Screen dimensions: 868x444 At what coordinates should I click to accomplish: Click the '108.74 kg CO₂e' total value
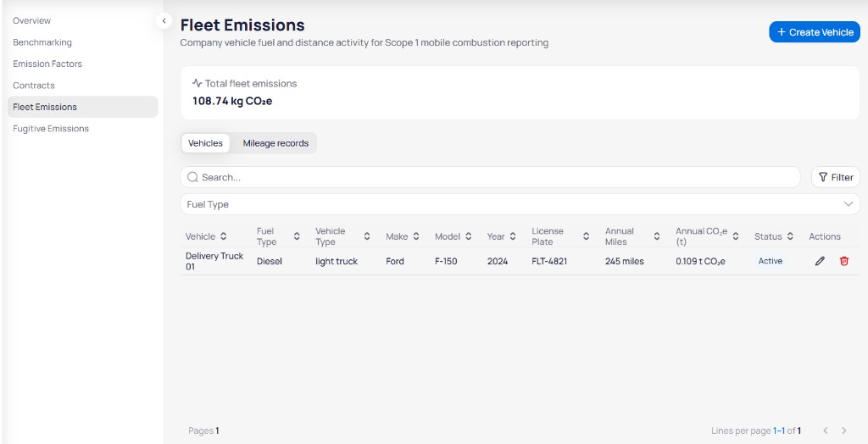[x=232, y=101]
